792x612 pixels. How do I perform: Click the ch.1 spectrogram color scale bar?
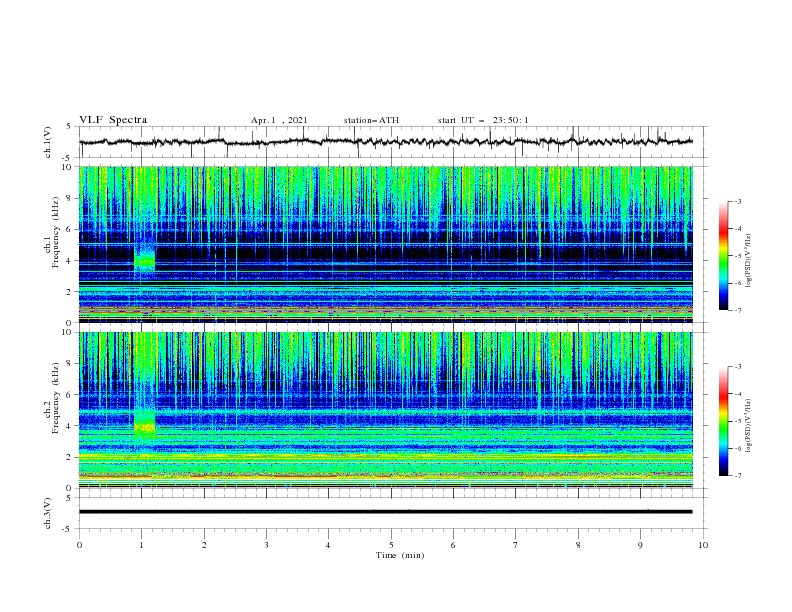(x=724, y=256)
